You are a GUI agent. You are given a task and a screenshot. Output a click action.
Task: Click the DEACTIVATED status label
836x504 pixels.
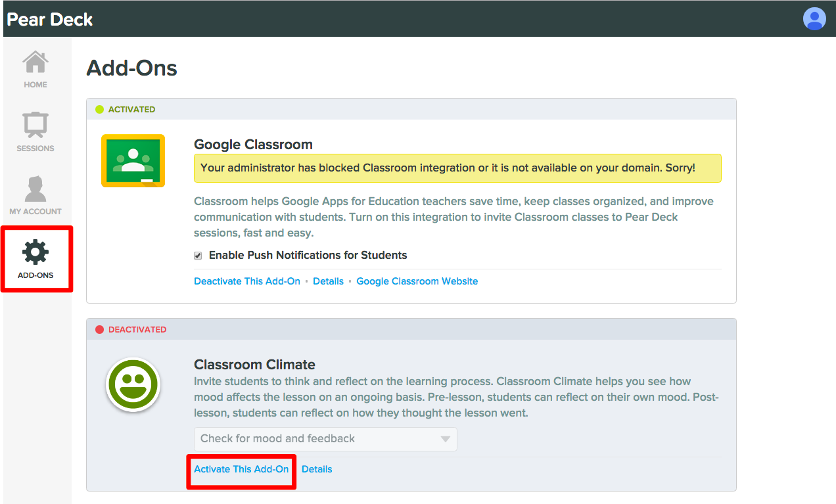tap(137, 330)
